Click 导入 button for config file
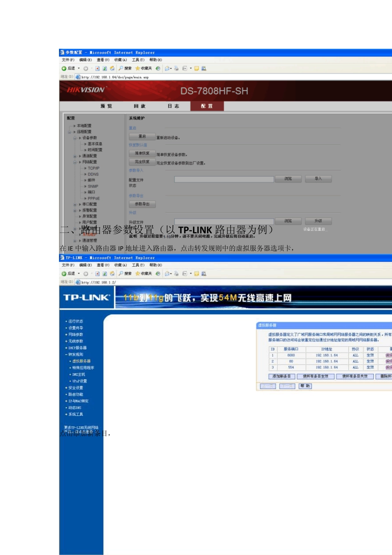 [318, 179]
